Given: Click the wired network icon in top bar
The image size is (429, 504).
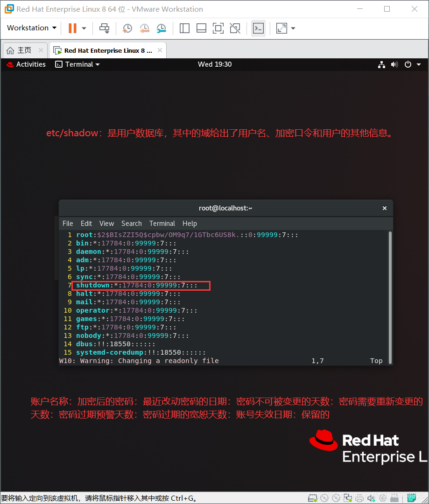Looking at the screenshot, I should 381,64.
